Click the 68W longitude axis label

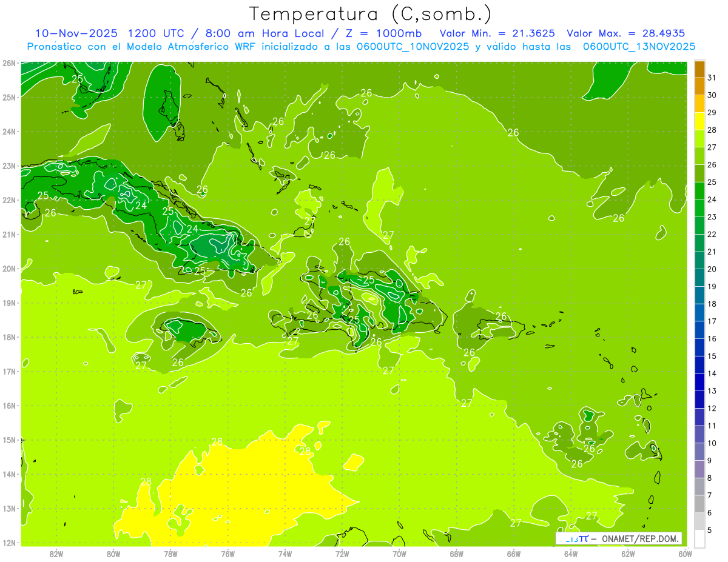click(x=456, y=554)
